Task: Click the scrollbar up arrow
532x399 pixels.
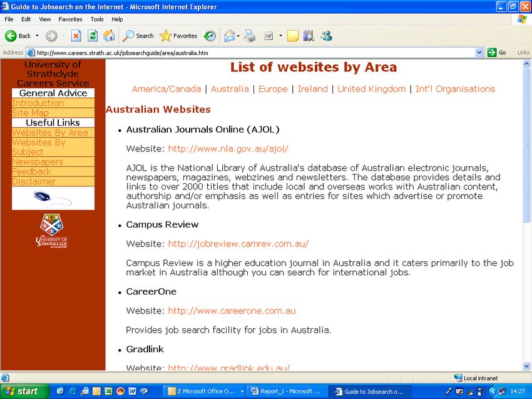Action: pyautogui.click(x=526, y=63)
